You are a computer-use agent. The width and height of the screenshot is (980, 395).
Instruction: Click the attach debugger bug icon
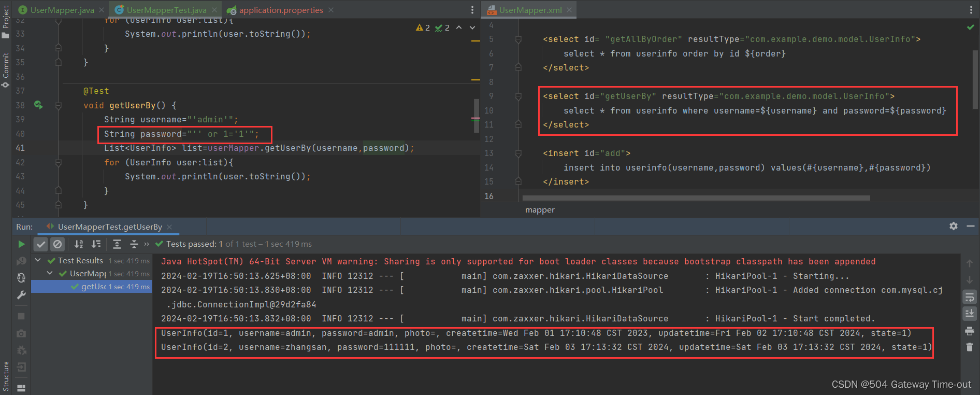(21, 350)
